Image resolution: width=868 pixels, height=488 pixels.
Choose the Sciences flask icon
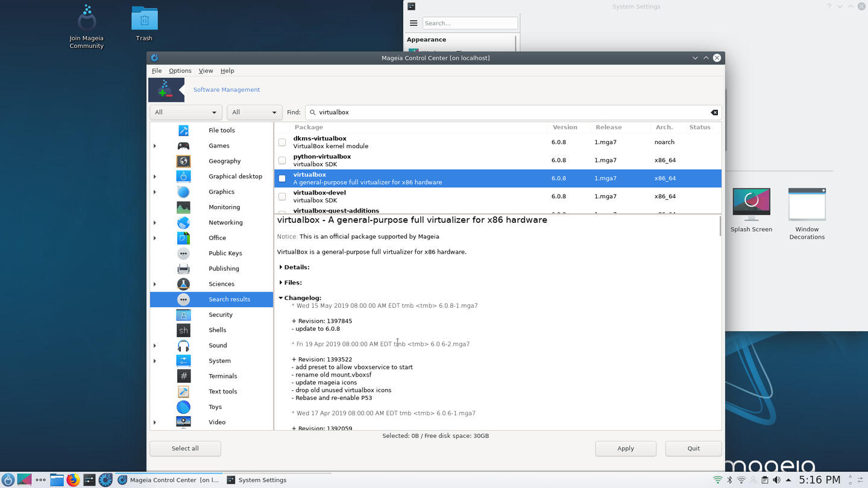[183, 284]
